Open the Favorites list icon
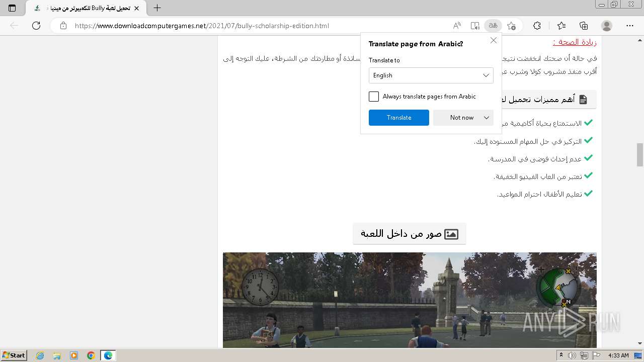Viewport: 644px width, 362px height. coord(561,26)
